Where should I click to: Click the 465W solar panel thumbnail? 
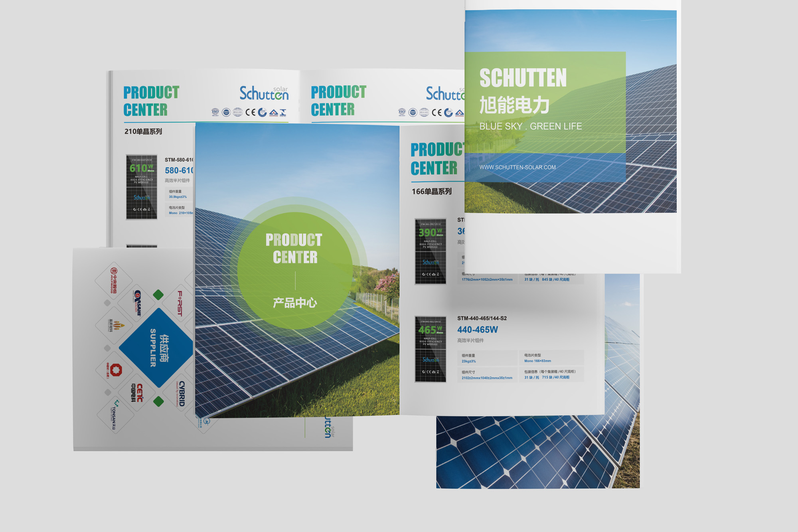pos(431,349)
